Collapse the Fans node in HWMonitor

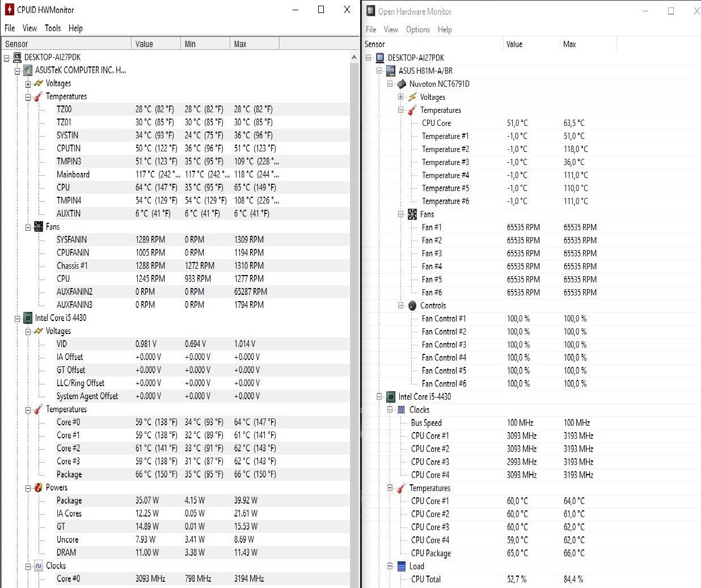(x=28, y=227)
